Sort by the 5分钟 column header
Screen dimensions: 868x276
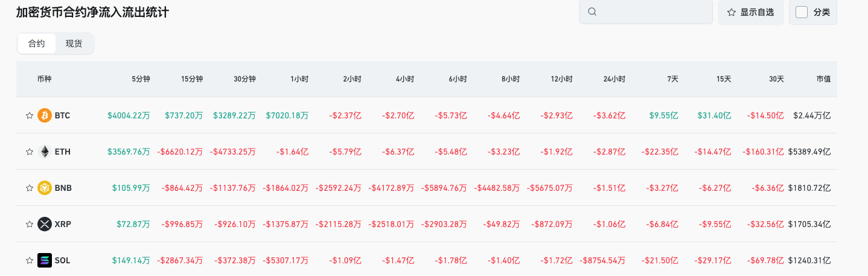click(141, 79)
